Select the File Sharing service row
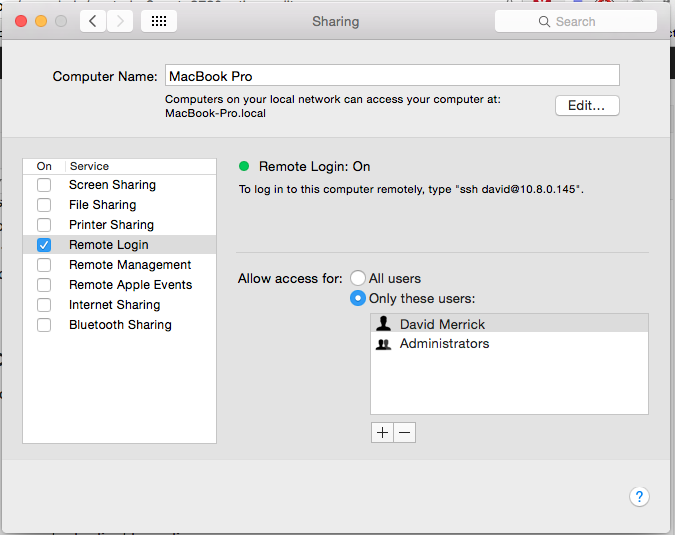Screen dimensions: 675x535 click(x=119, y=205)
